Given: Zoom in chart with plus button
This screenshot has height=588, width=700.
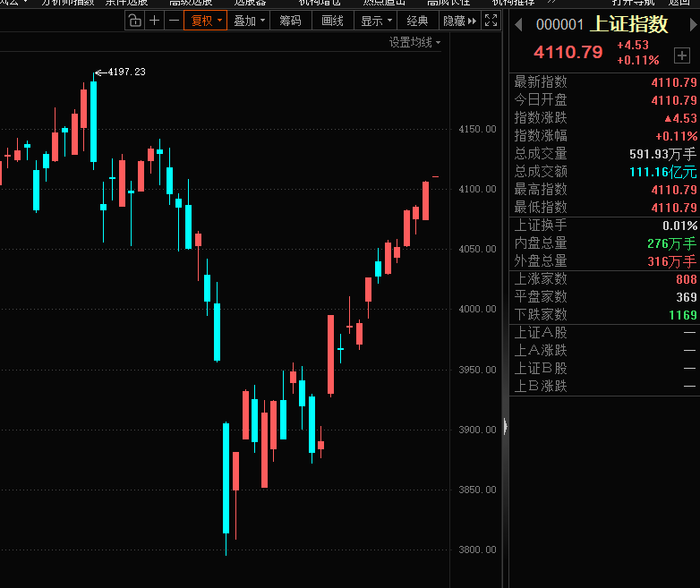Looking at the screenshot, I should (155, 21).
